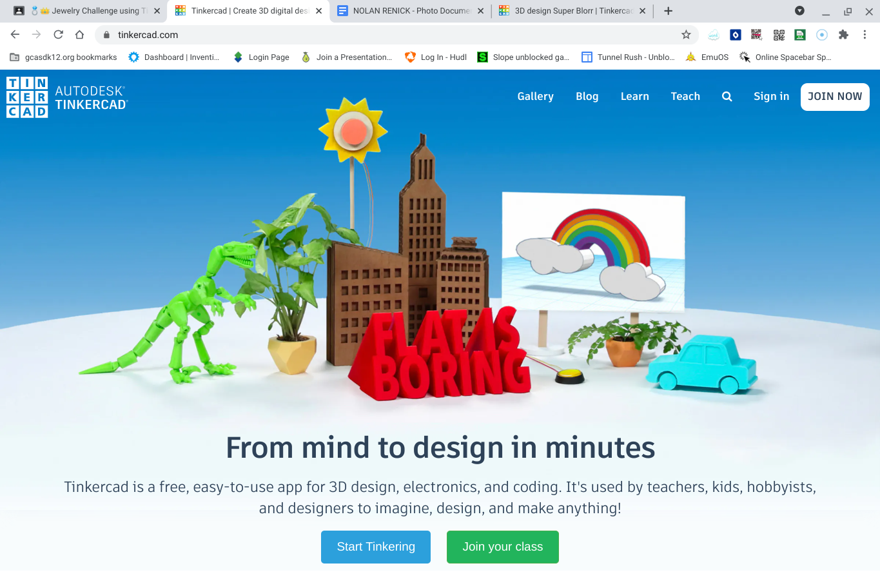Open the Gallery nav item
The height and width of the screenshot is (588, 880).
[535, 97]
